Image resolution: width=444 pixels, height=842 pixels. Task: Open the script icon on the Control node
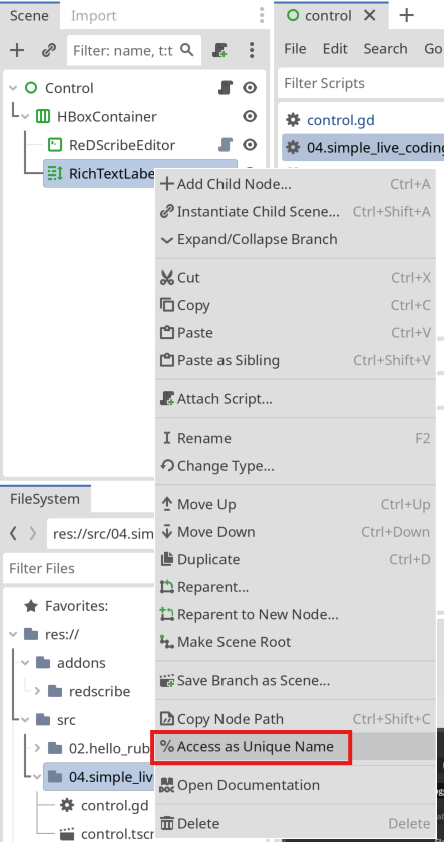[225, 88]
